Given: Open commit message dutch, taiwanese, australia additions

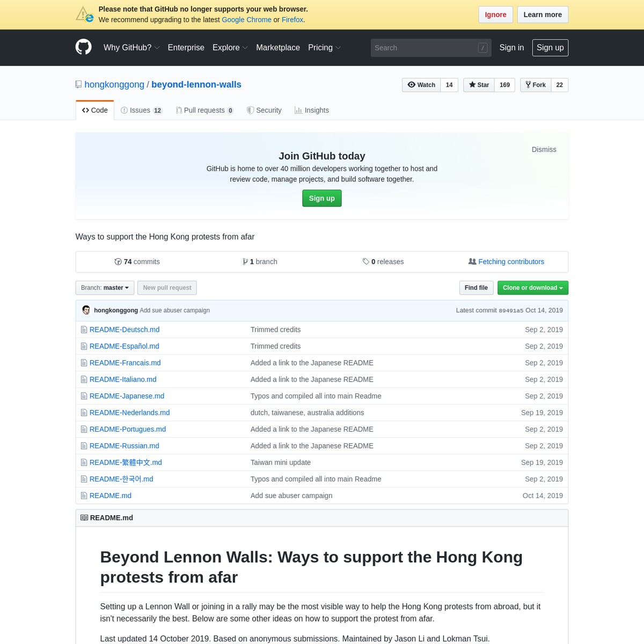Looking at the screenshot, I should click(x=307, y=413).
